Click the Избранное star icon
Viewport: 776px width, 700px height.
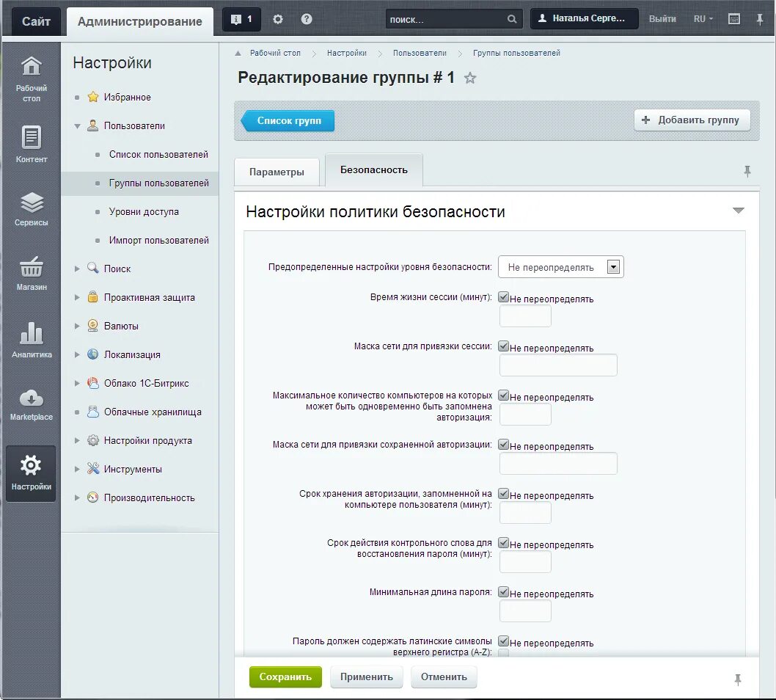[x=93, y=97]
